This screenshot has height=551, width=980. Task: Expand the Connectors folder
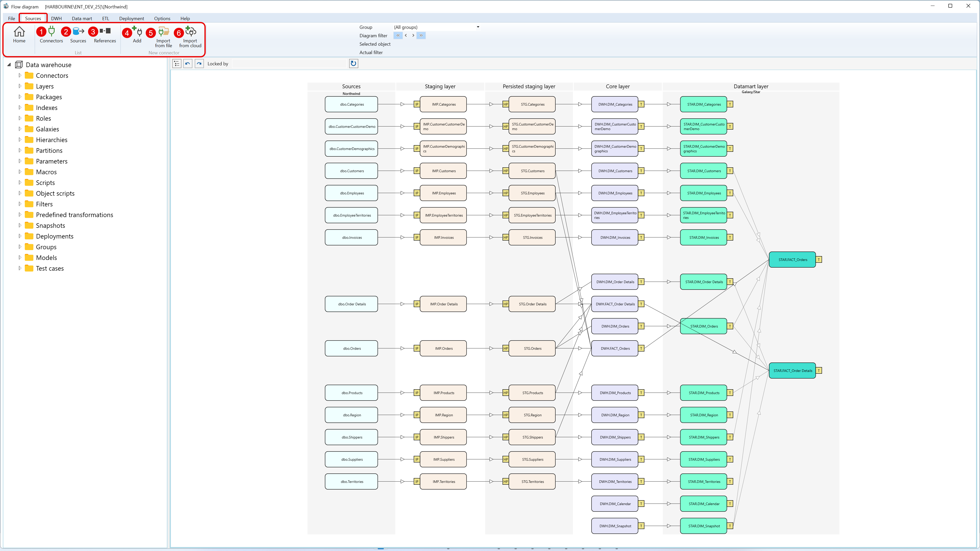[20, 75]
